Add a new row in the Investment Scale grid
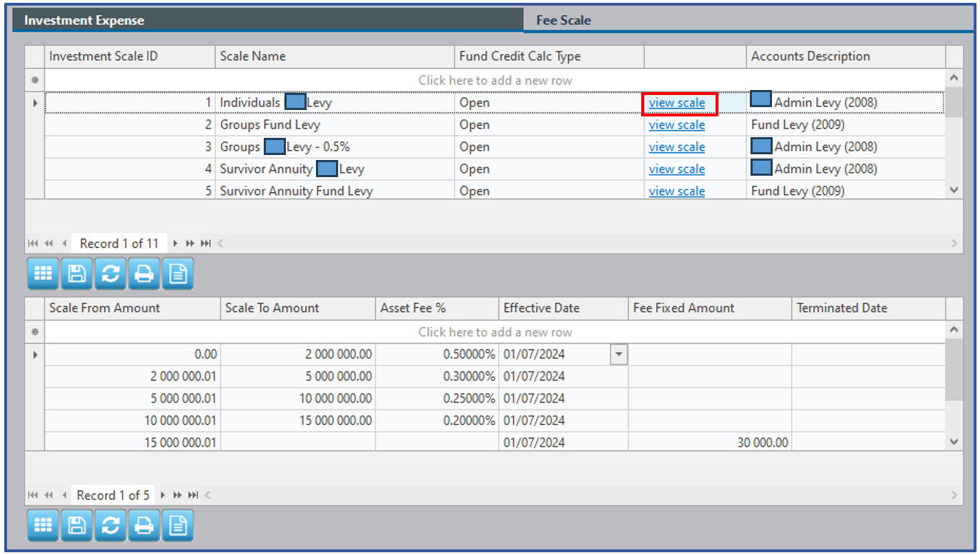The height and width of the screenshot is (555, 980). 495,80
